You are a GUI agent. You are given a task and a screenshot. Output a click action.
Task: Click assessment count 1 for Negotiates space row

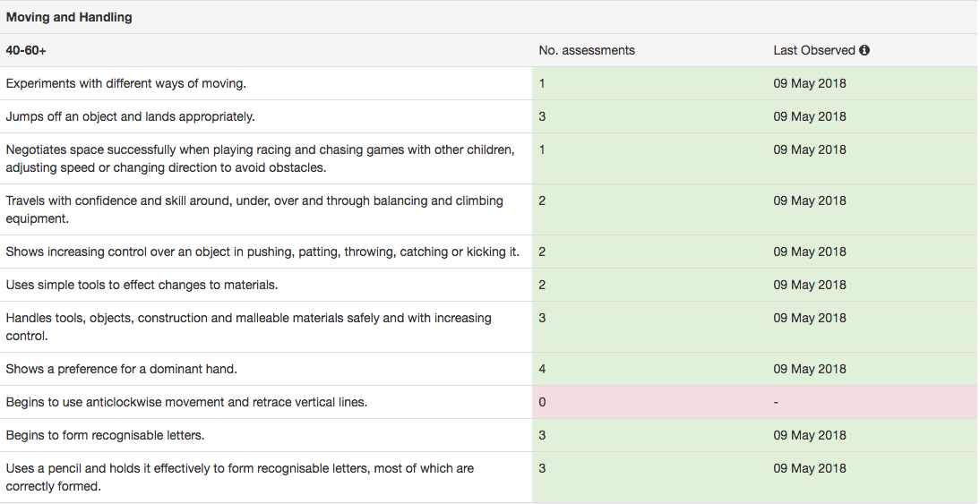pyautogui.click(x=542, y=149)
